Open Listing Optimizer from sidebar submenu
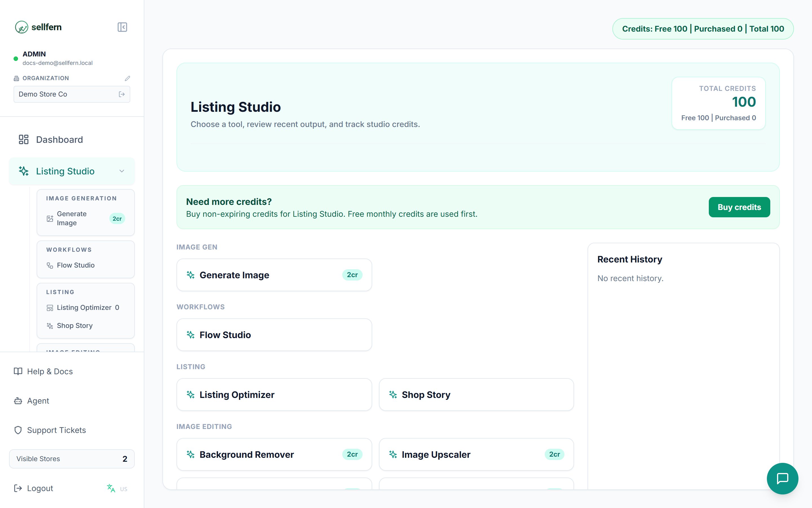 click(x=85, y=307)
